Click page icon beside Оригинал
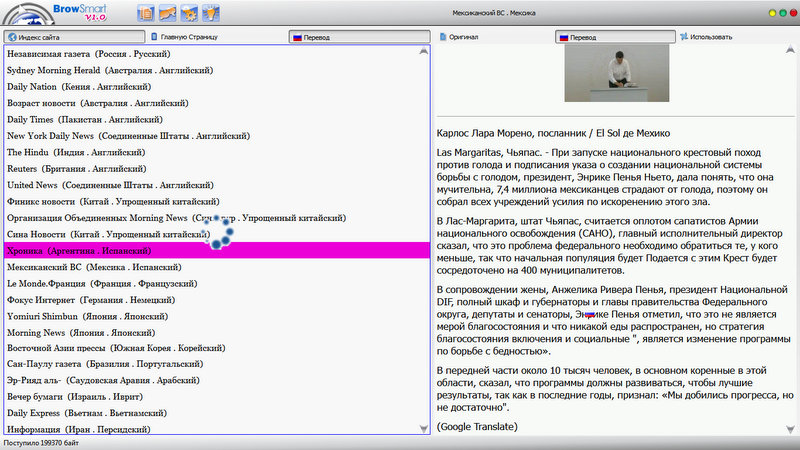 [443, 37]
